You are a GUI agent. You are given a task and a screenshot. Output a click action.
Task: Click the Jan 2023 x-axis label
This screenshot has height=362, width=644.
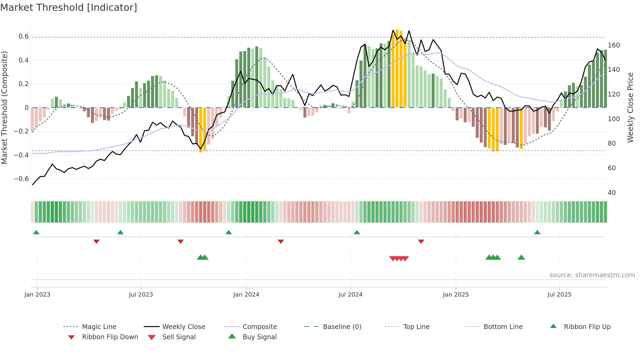tap(37, 294)
